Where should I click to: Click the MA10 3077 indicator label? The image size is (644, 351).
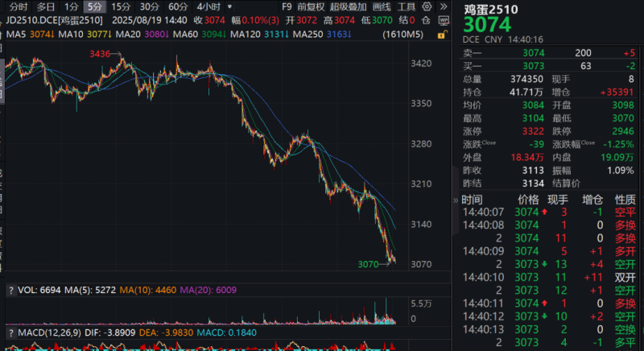pyautogui.click(x=85, y=35)
